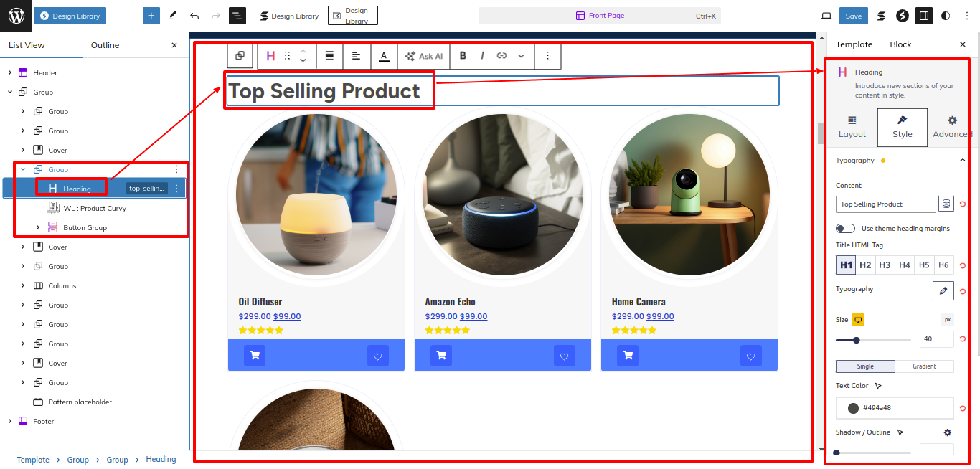
Task: Open options for the Heading list row
Action: [176, 189]
